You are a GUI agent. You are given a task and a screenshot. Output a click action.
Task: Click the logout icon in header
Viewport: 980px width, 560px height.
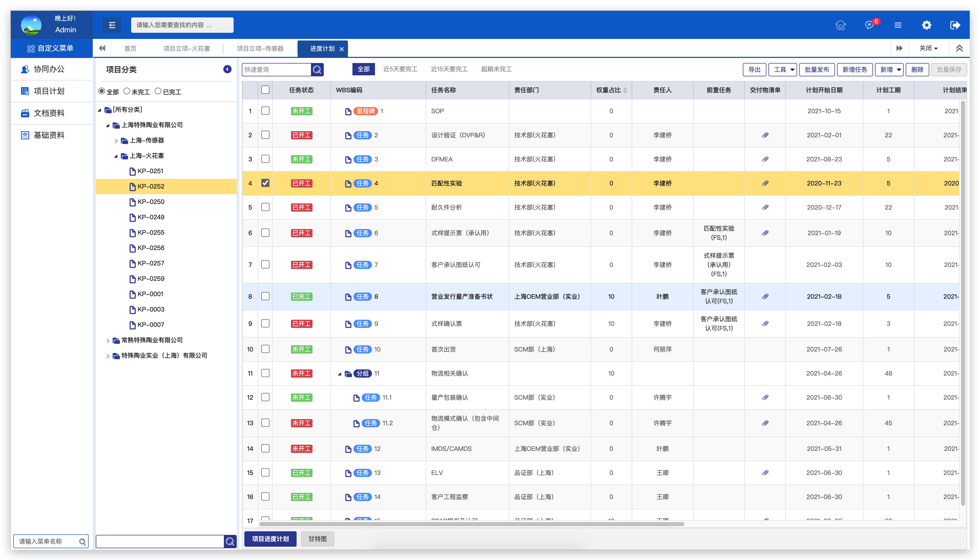click(955, 25)
